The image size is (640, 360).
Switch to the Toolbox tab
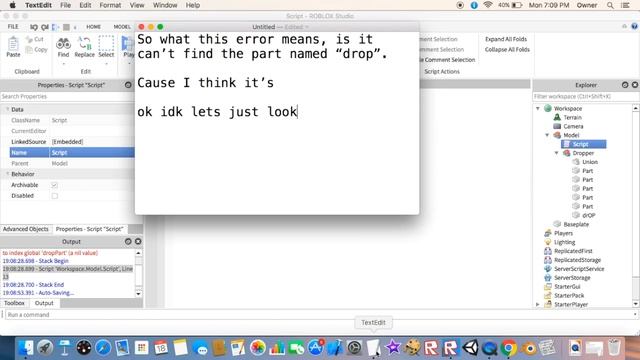click(x=14, y=303)
